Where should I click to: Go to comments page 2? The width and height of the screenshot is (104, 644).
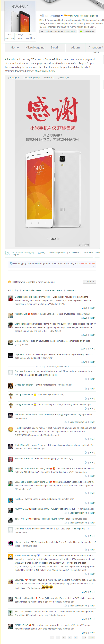coord(52,638)
